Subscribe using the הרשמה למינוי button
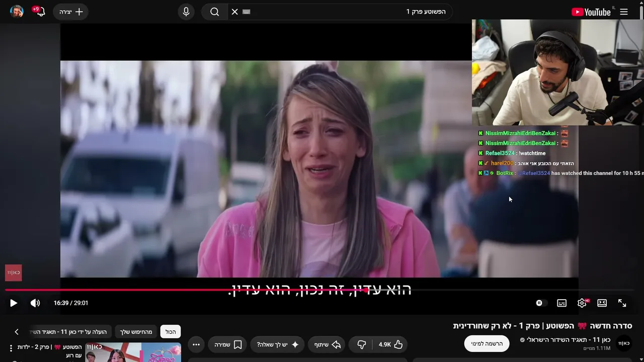The image size is (644, 362). (x=487, y=344)
